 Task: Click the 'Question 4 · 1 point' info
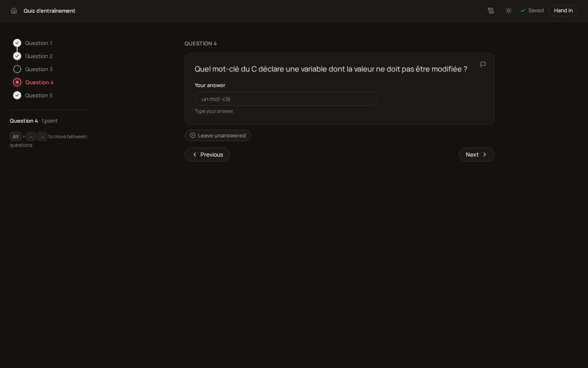pos(33,121)
